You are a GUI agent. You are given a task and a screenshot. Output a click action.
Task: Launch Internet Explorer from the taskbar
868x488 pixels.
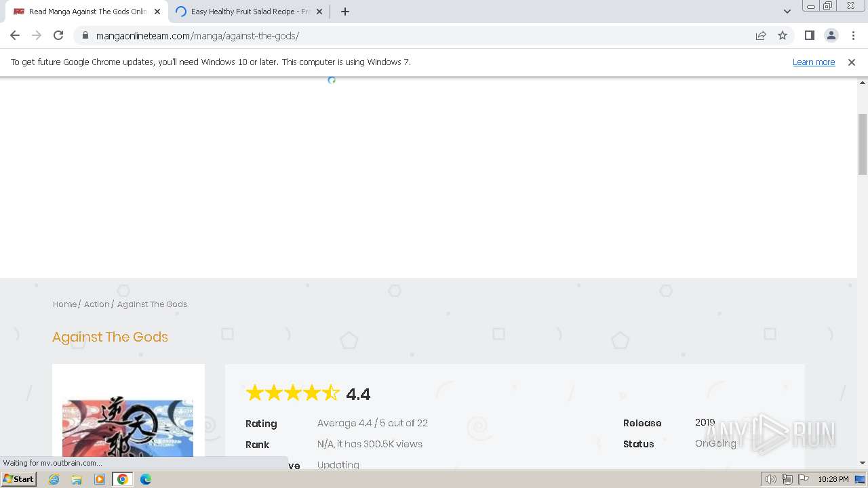[x=54, y=479]
